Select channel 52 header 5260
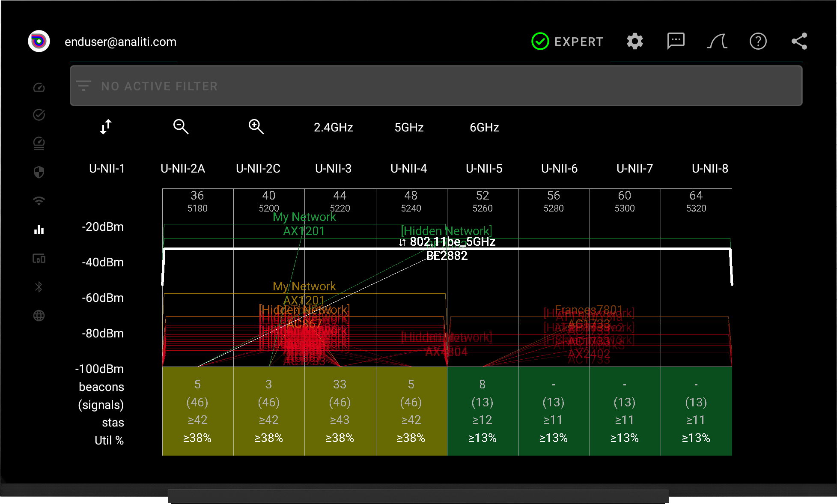837x504 pixels. (483, 201)
